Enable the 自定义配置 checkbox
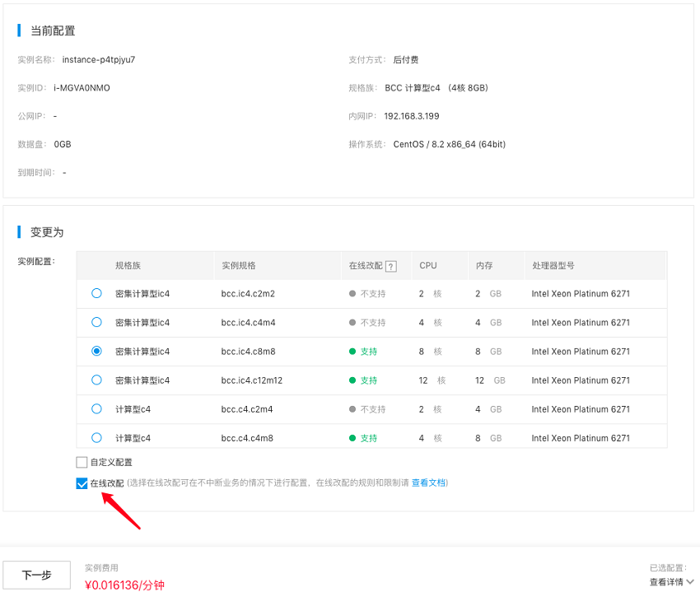 (82, 463)
